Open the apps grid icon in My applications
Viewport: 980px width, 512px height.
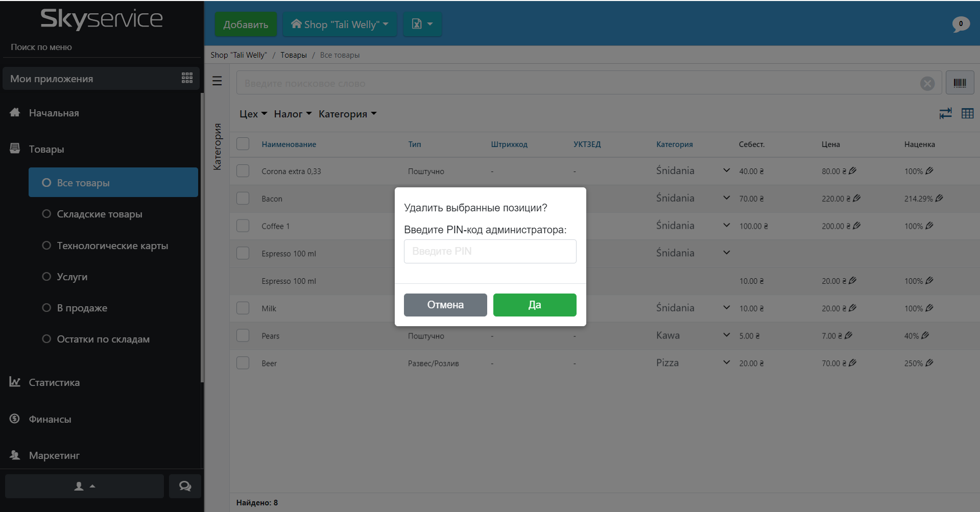pyautogui.click(x=187, y=78)
